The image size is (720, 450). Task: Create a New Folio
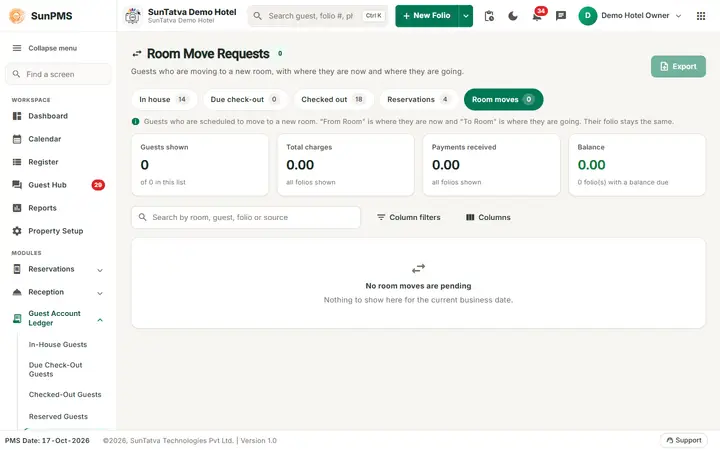click(x=427, y=16)
